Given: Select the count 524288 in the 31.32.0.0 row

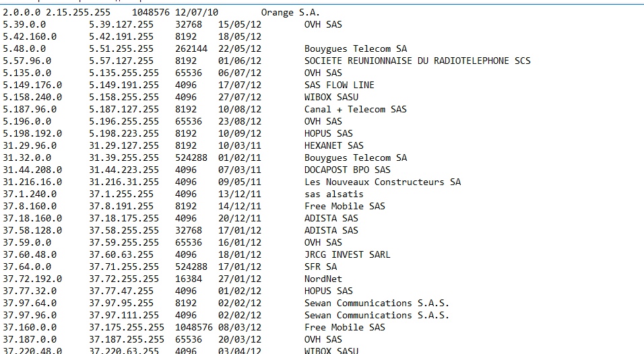Looking at the screenshot, I should click(x=191, y=158).
